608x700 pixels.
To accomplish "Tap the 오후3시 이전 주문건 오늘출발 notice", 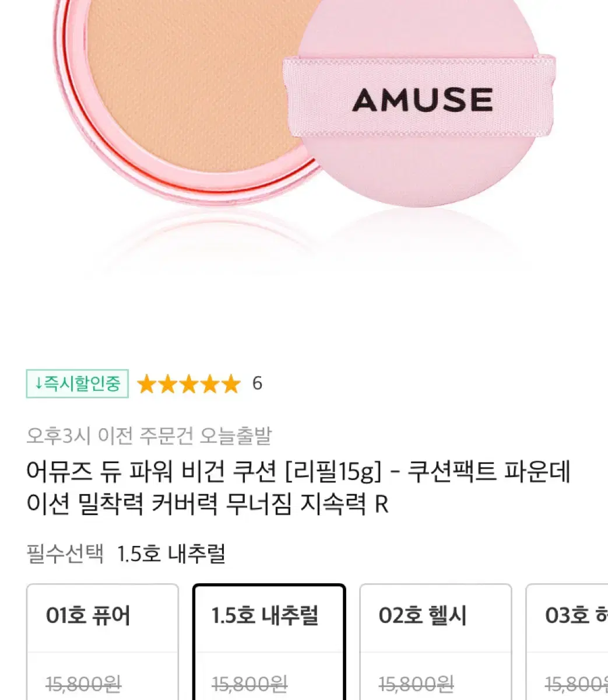I will click(x=149, y=435).
